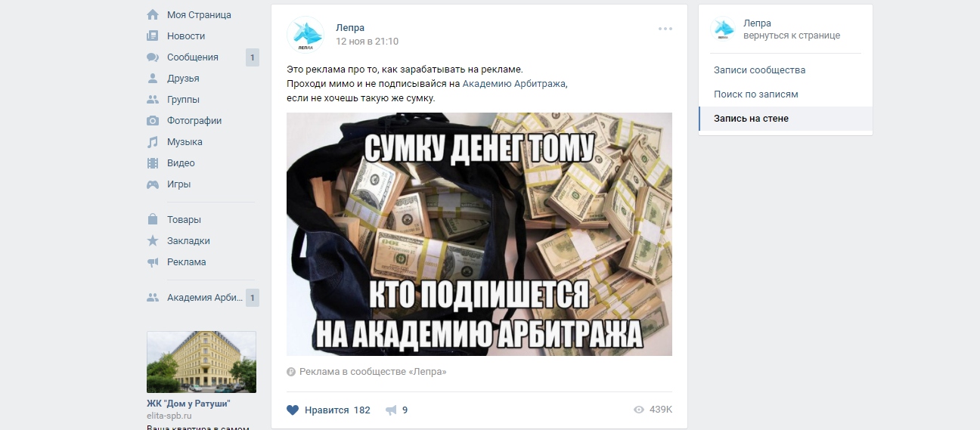This screenshot has height=430, width=980.
Task: Open вернуться к странице link
Action: pyautogui.click(x=792, y=36)
